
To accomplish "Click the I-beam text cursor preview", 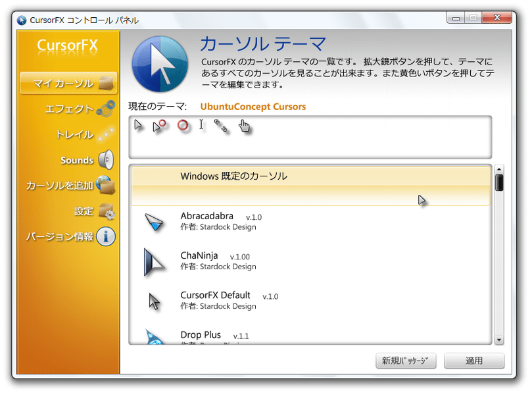I will click(x=201, y=124).
